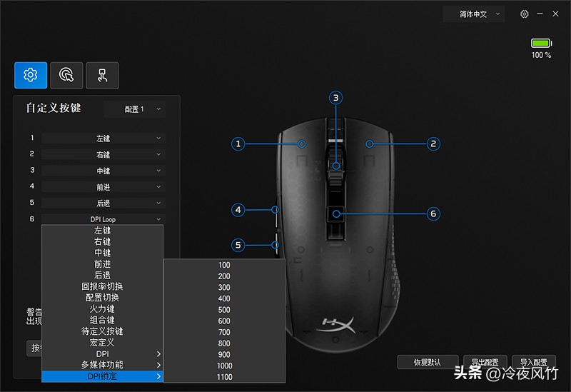Select 火力键 option
571x392 pixels.
pos(102,309)
